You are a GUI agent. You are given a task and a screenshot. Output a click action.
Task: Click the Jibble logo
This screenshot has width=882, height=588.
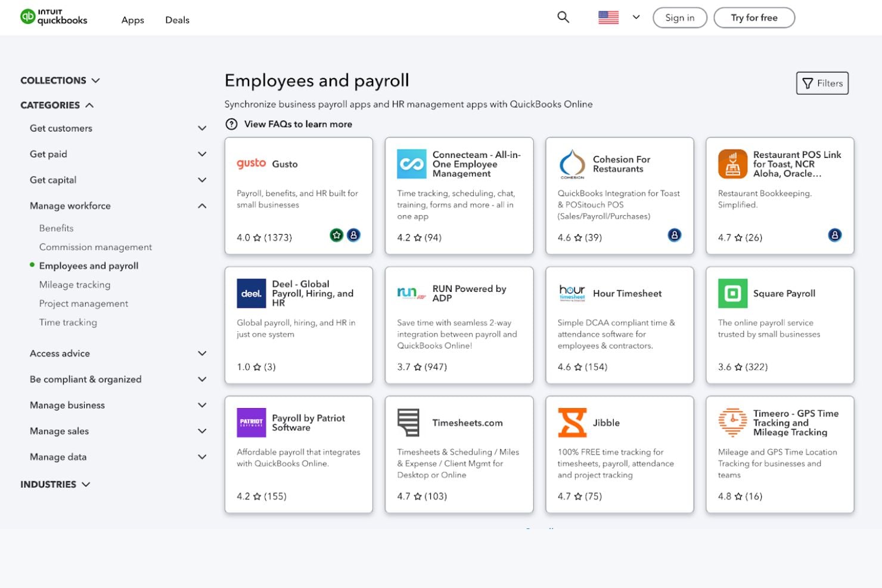point(572,422)
